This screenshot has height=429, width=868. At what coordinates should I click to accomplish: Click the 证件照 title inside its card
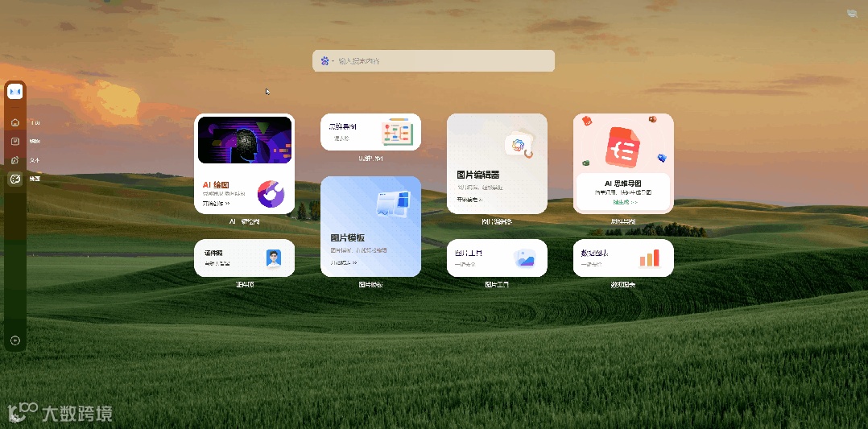(213, 253)
